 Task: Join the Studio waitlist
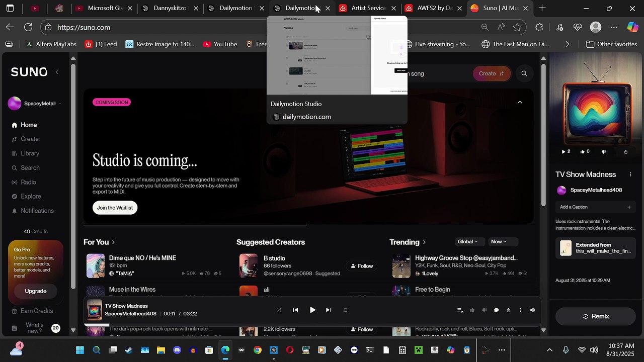[115, 208]
